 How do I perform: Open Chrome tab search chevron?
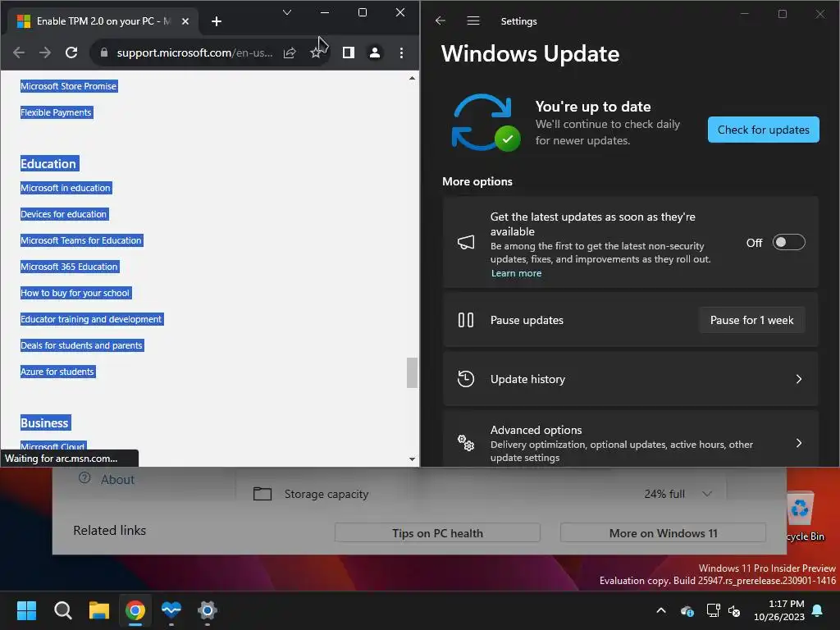[287, 12]
